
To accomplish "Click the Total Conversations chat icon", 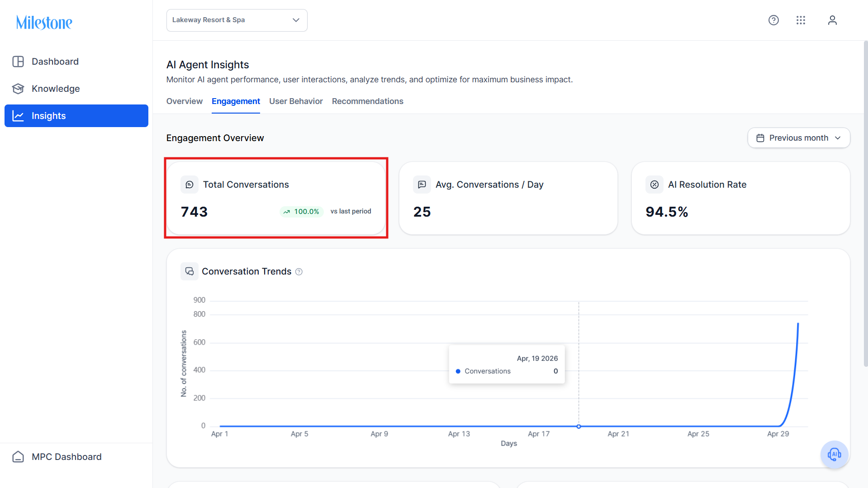I will pos(190,185).
